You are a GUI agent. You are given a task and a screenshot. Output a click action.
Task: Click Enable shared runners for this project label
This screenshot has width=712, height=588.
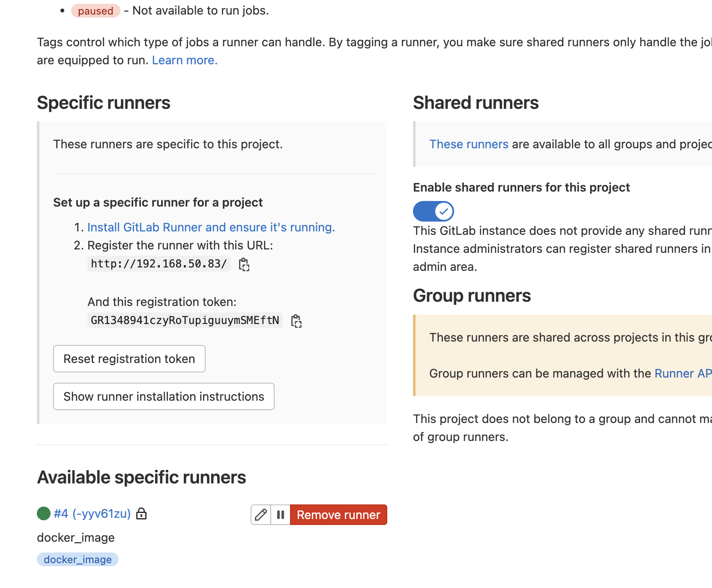click(521, 187)
